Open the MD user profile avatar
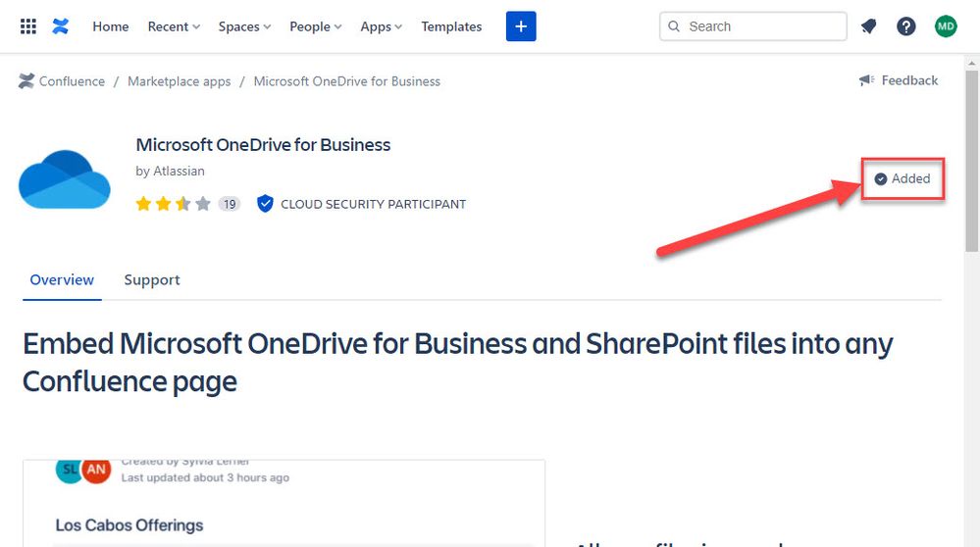Viewport: 980px width, 547px height. pos(946,26)
